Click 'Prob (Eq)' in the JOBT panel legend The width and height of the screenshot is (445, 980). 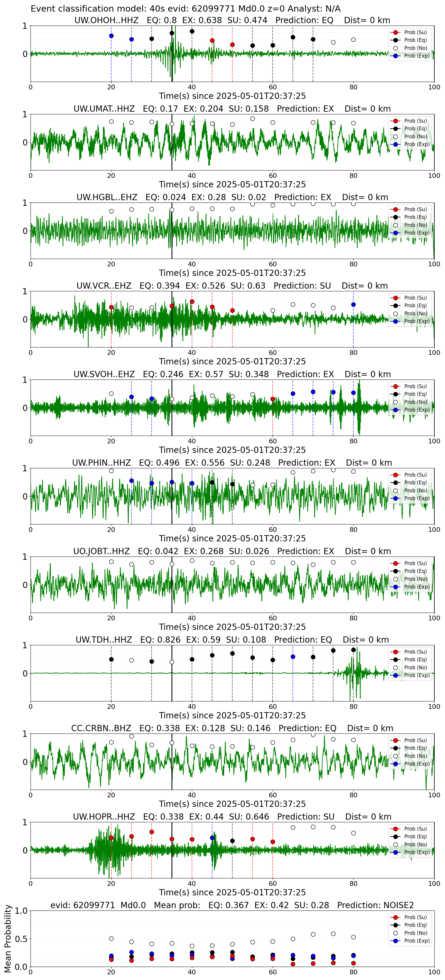coord(415,571)
